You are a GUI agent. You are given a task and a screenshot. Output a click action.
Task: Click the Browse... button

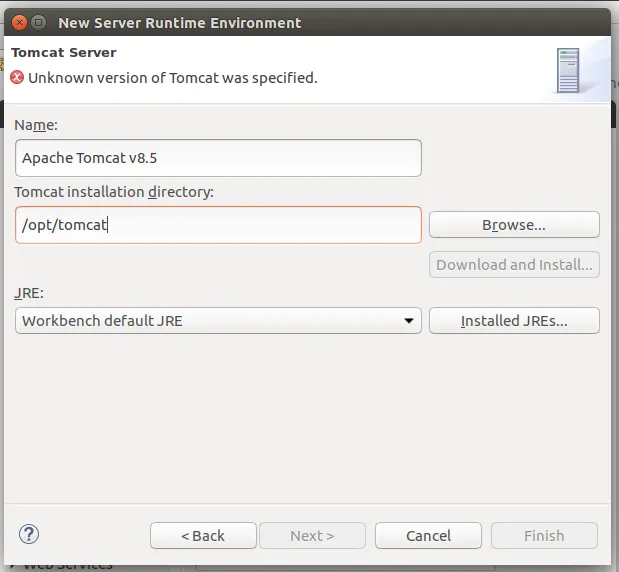(514, 225)
